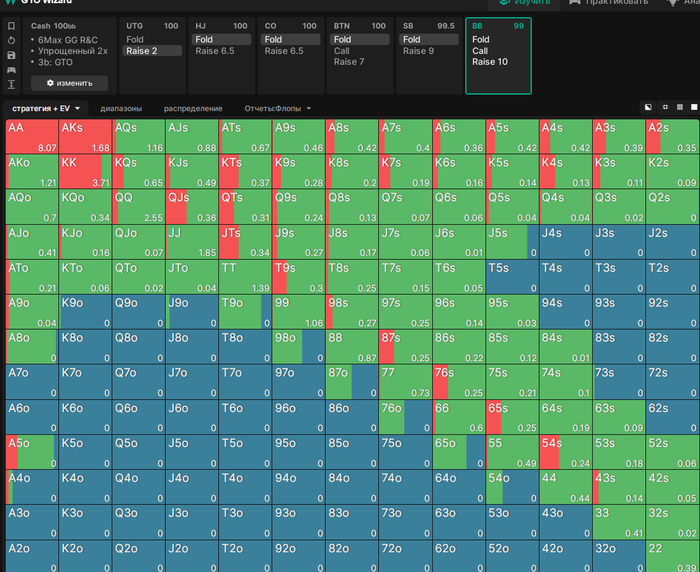Select the A2s hand cell
The width and height of the screenshot is (700, 572).
click(x=672, y=137)
